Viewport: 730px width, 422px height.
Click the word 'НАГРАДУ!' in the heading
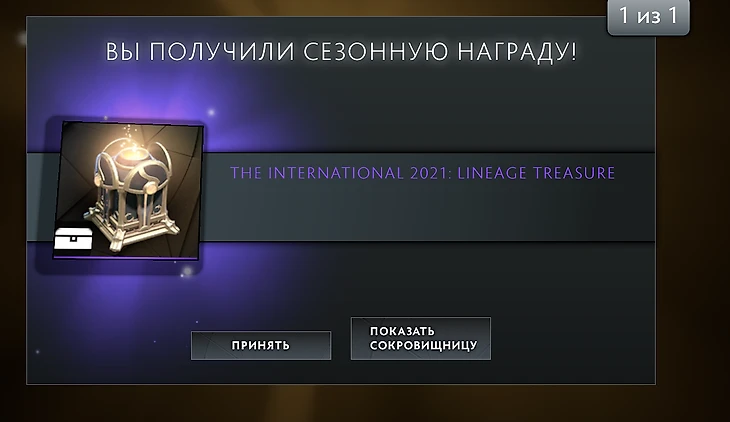coord(517,51)
